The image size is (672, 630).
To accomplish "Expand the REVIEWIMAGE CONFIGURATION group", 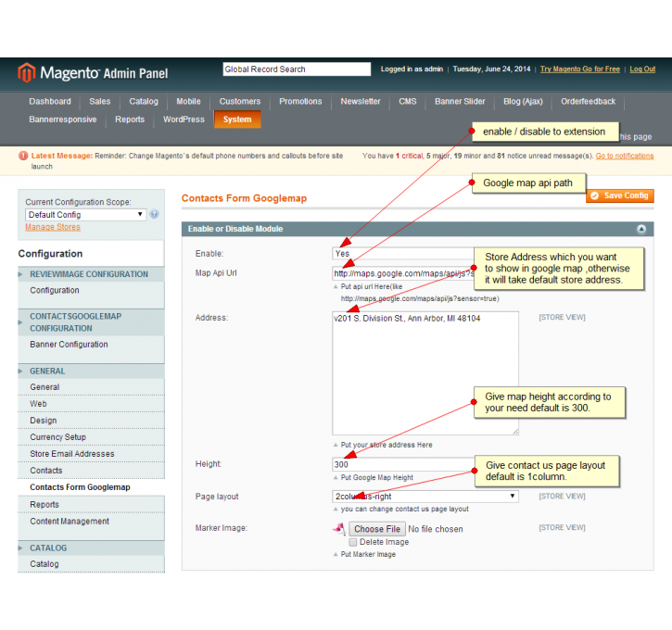I will coord(91,274).
